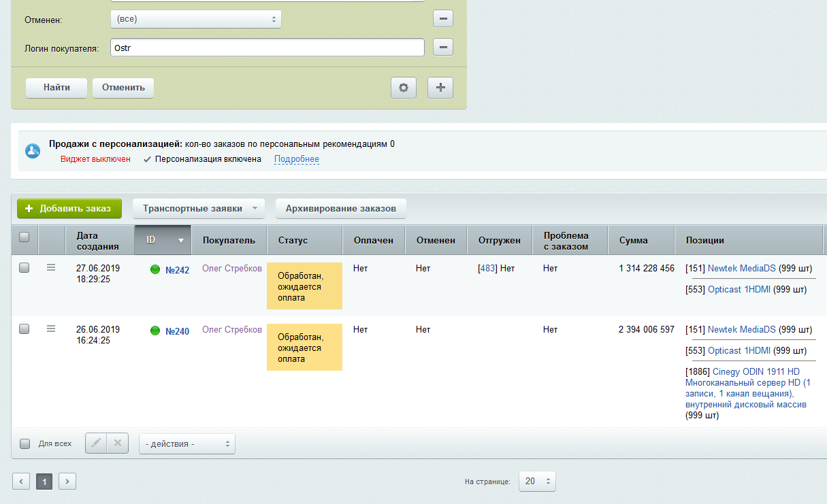Expand the '- действия -' dropdown

(187, 444)
